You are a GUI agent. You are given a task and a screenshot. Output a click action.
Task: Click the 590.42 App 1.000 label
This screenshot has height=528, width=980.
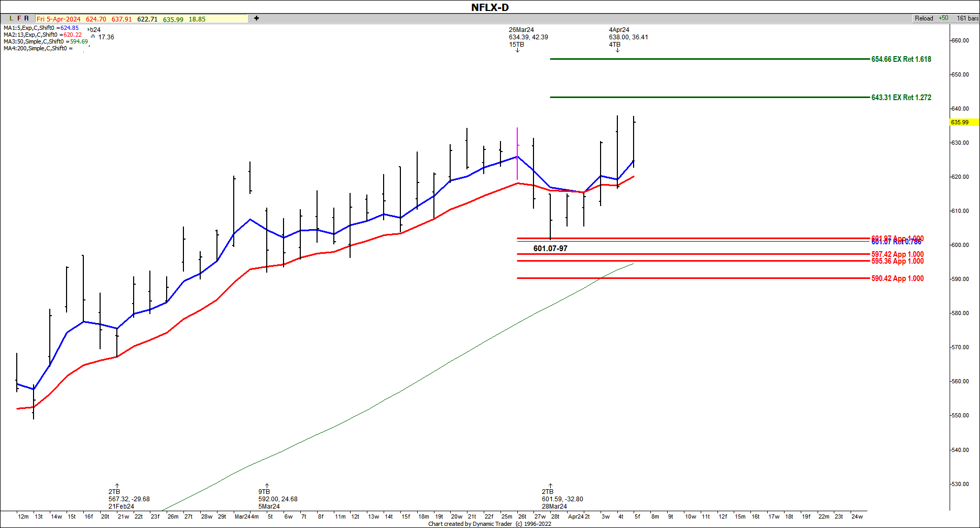[x=898, y=278]
